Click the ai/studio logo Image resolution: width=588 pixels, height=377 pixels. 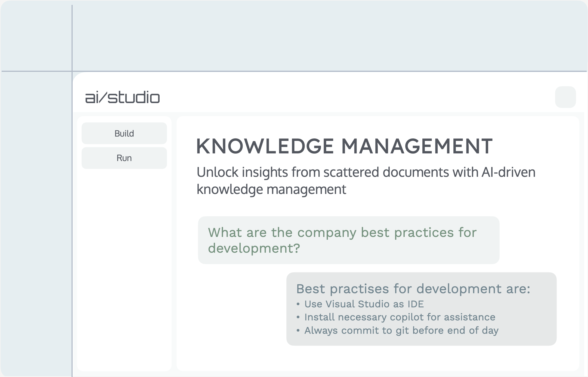tap(122, 97)
